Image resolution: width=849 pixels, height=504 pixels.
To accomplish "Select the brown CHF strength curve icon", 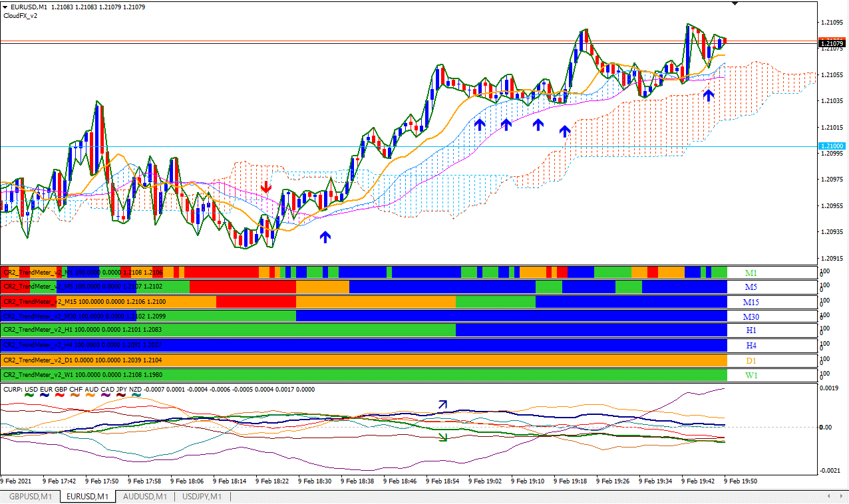I will click(75, 395).
